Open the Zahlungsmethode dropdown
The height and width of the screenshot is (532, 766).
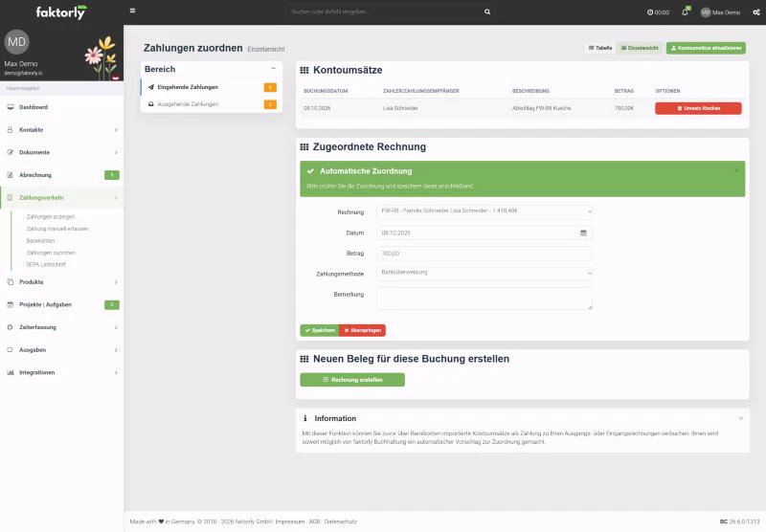484,273
